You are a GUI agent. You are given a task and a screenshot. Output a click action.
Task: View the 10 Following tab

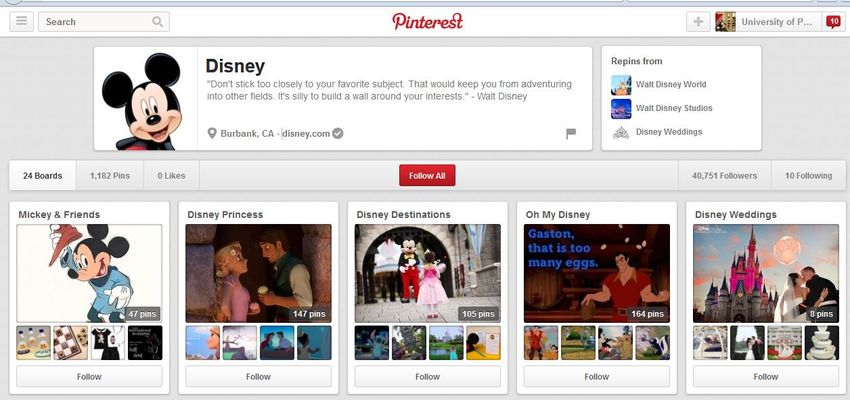[808, 176]
